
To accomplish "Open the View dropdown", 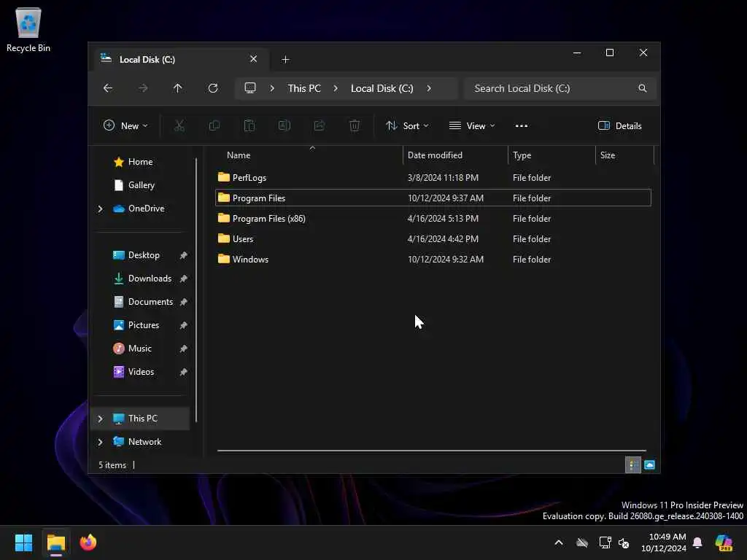I will [472, 125].
